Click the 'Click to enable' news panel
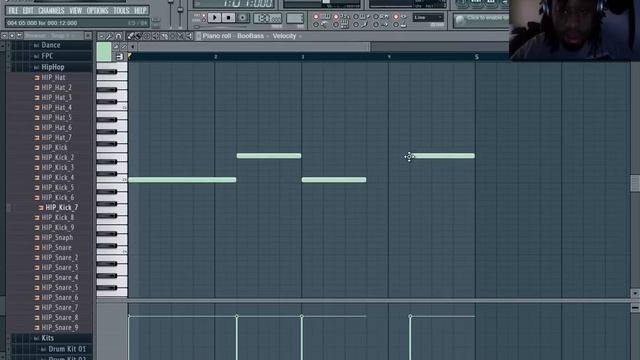640x360 pixels. [482, 20]
